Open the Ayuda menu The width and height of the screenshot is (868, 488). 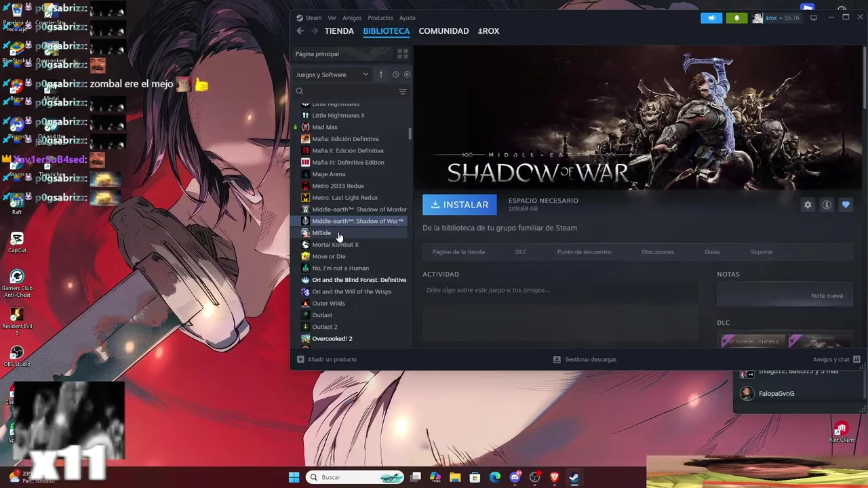pyautogui.click(x=408, y=18)
